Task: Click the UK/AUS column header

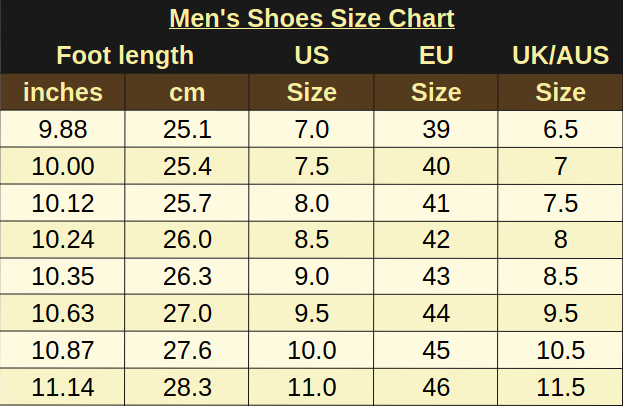Action: (x=560, y=55)
